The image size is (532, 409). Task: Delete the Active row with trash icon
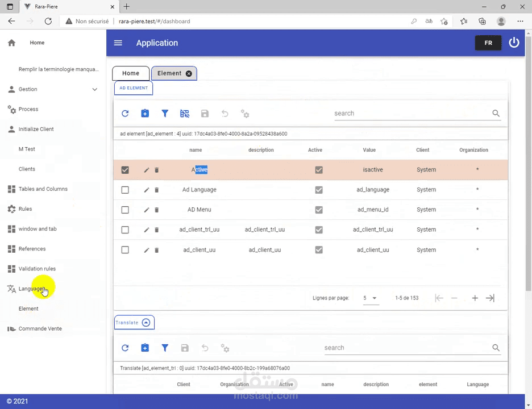156,170
